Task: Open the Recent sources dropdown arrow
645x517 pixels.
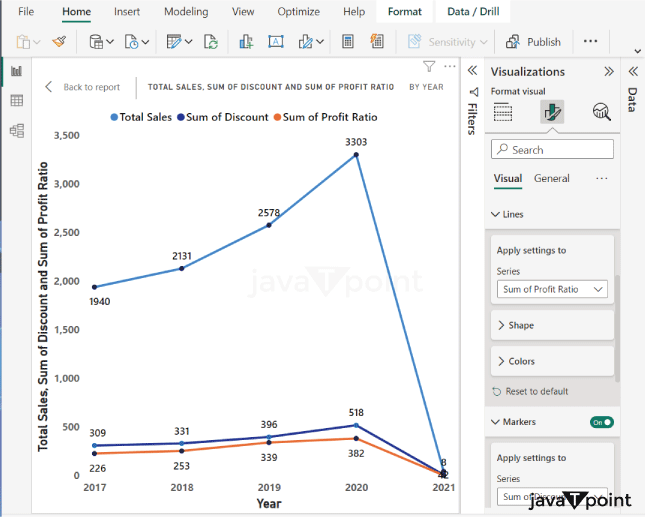Action: point(145,42)
